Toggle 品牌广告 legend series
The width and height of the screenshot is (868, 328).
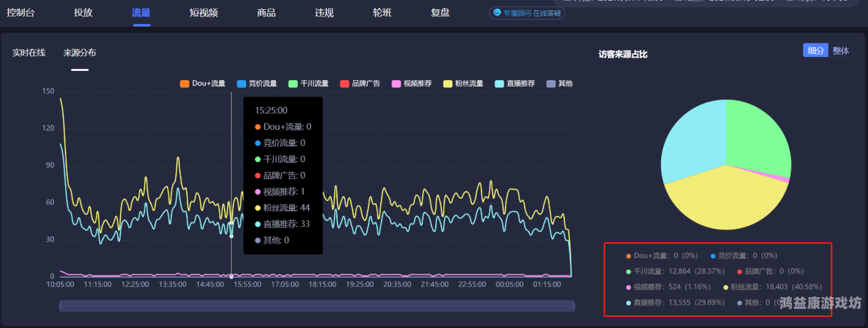click(360, 83)
